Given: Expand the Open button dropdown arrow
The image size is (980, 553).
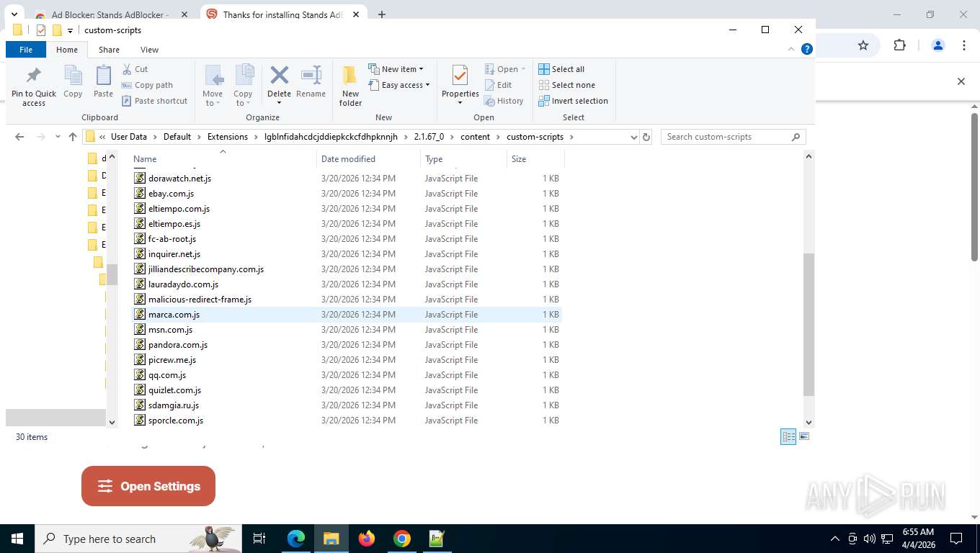Looking at the screenshot, I should pos(523,69).
